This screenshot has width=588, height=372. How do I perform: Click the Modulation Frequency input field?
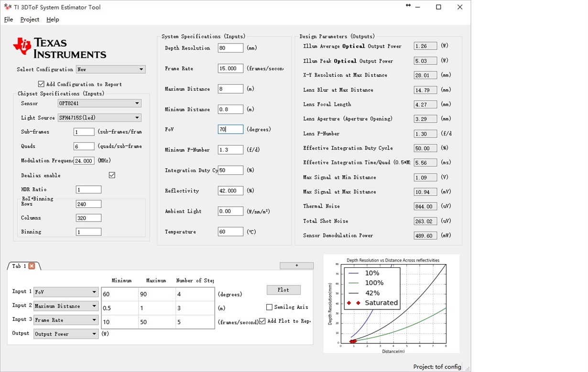pos(84,161)
